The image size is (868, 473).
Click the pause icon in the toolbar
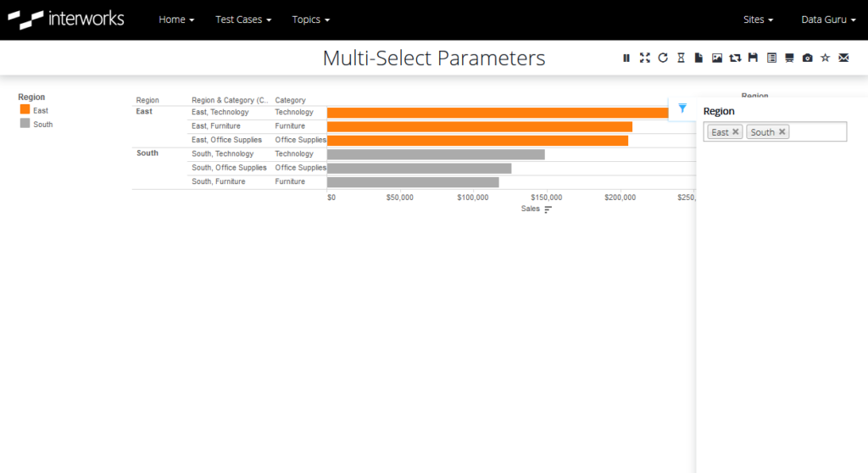(x=626, y=58)
